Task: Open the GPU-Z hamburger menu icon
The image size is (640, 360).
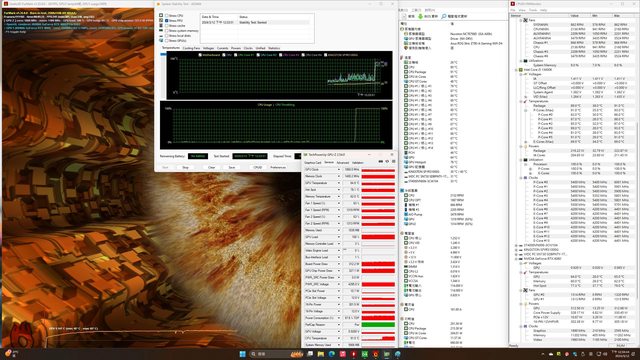Action: point(393,162)
